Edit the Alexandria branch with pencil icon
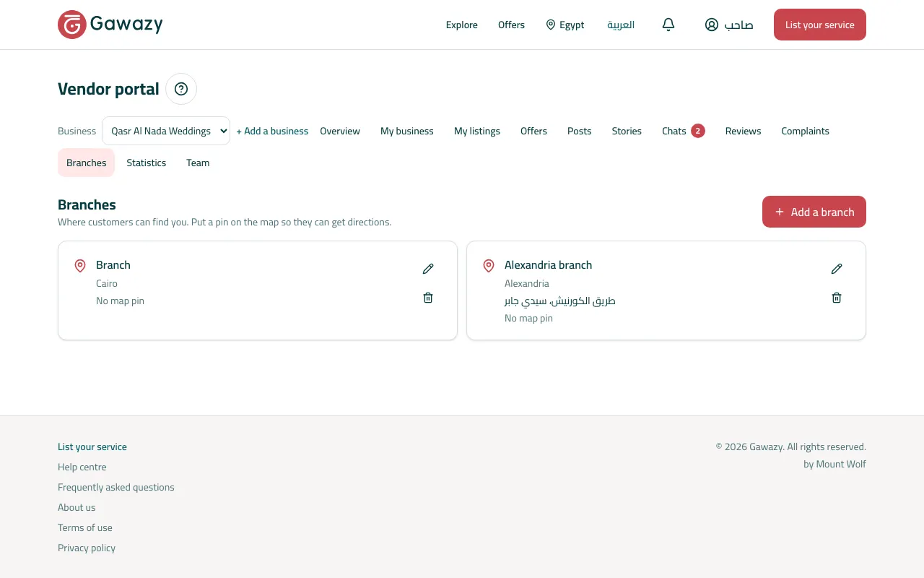The height and width of the screenshot is (578, 924). pyautogui.click(x=837, y=269)
